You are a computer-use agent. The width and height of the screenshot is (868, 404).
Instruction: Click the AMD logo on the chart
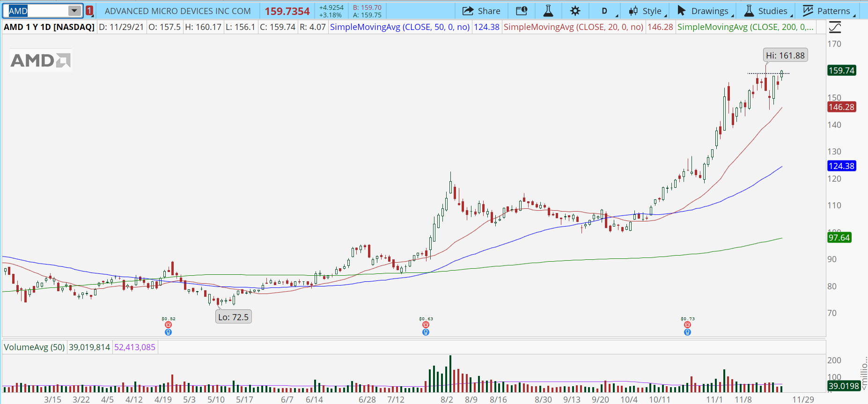pos(41,60)
